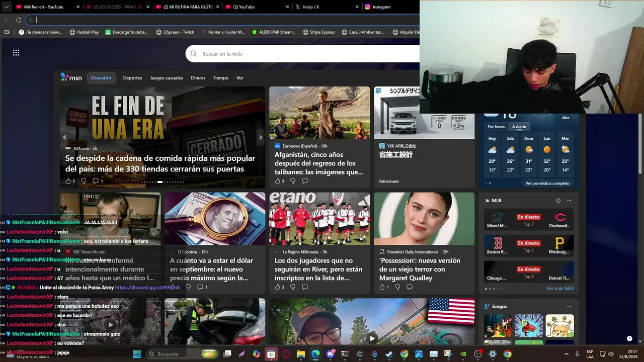644x362 pixels.
Task: Open comments on the fast food chain story
Action: coord(98,181)
